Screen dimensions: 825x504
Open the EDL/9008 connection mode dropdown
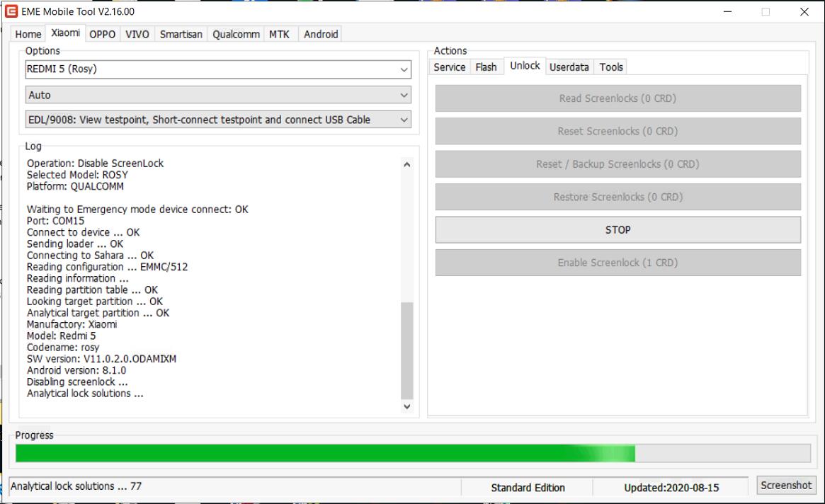click(218, 120)
